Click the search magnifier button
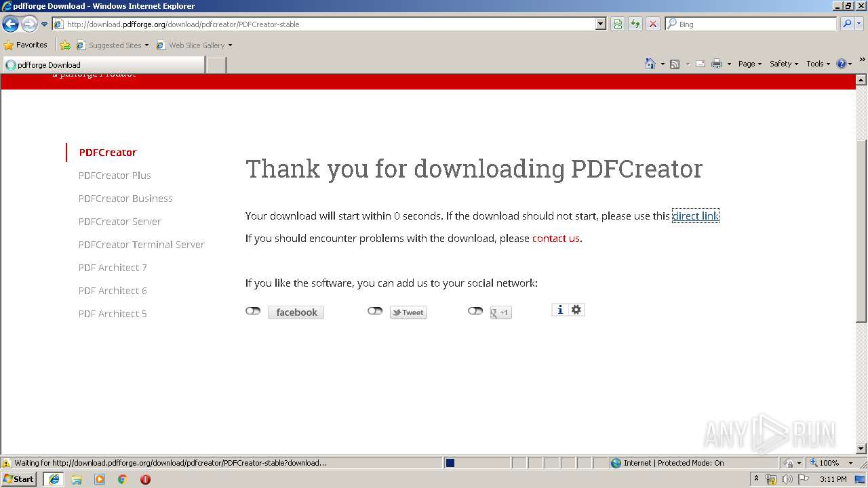The width and height of the screenshot is (868, 488). (x=846, y=24)
